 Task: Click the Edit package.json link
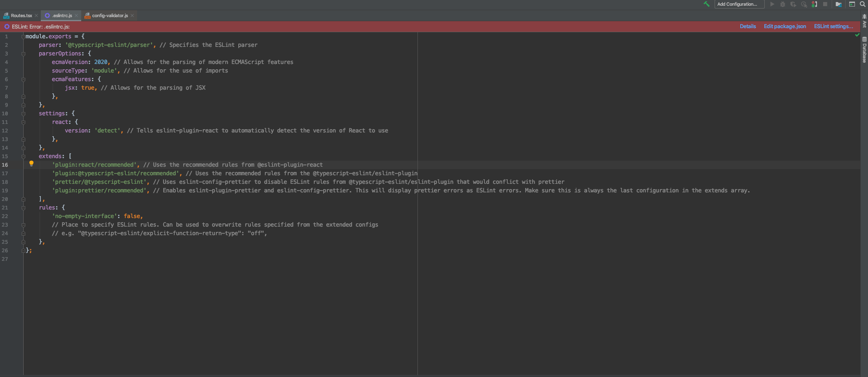point(785,26)
